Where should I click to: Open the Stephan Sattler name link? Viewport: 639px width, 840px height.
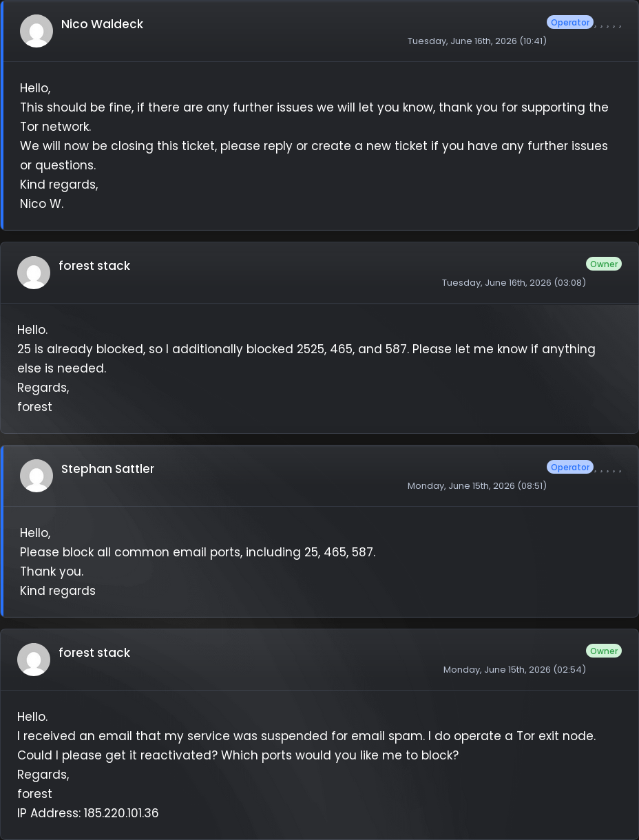[x=107, y=469]
